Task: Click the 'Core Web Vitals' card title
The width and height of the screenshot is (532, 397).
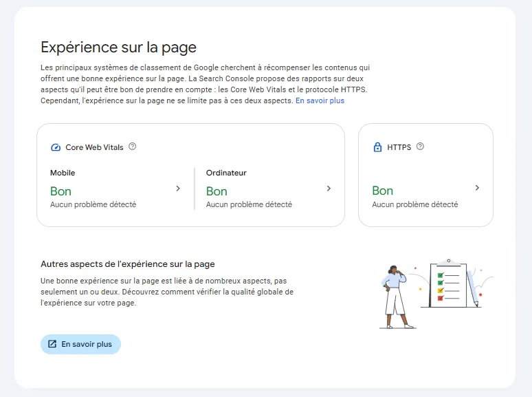Action: (x=94, y=147)
